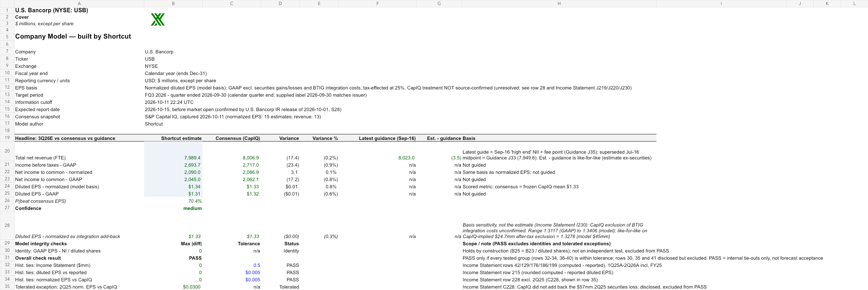Click the 'Consensus snapshot' label cell
The image size is (868, 290).
(37, 117)
